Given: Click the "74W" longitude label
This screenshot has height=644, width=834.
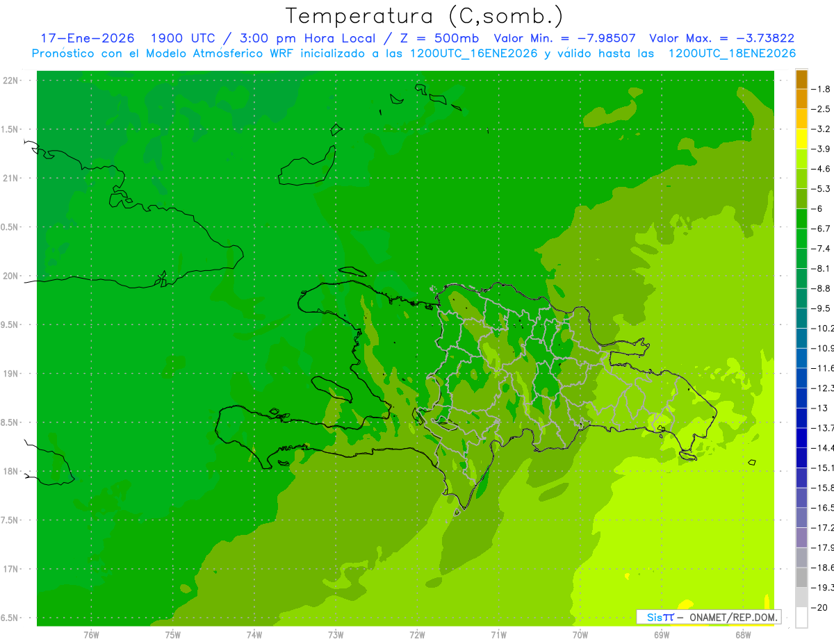Looking at the screenshot, I should [x=254, y=634].
